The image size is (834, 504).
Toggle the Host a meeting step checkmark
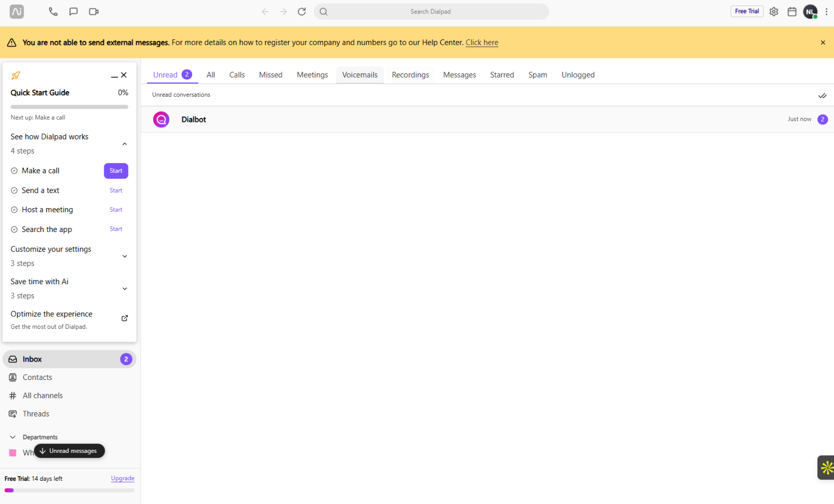(x=14, y=210)
